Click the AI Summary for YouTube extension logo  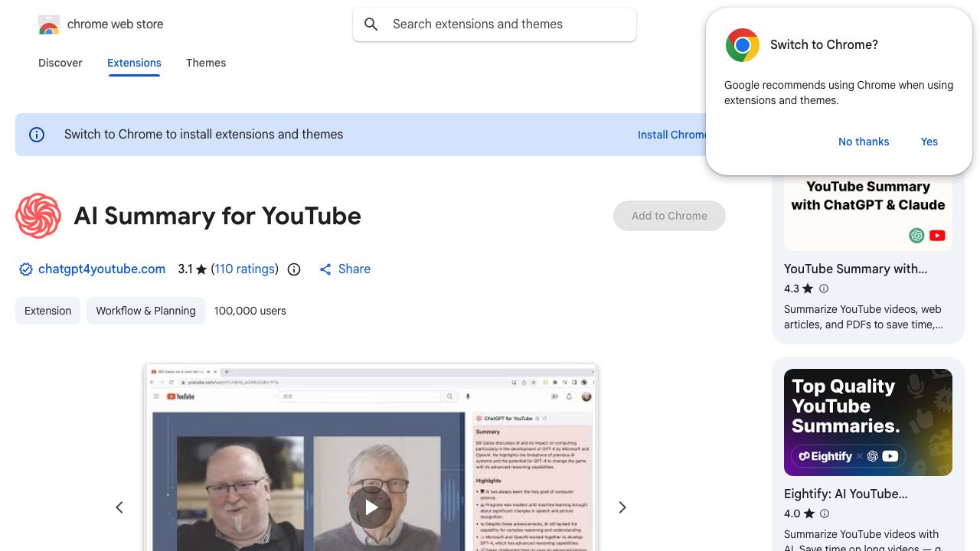click(38, 216)
